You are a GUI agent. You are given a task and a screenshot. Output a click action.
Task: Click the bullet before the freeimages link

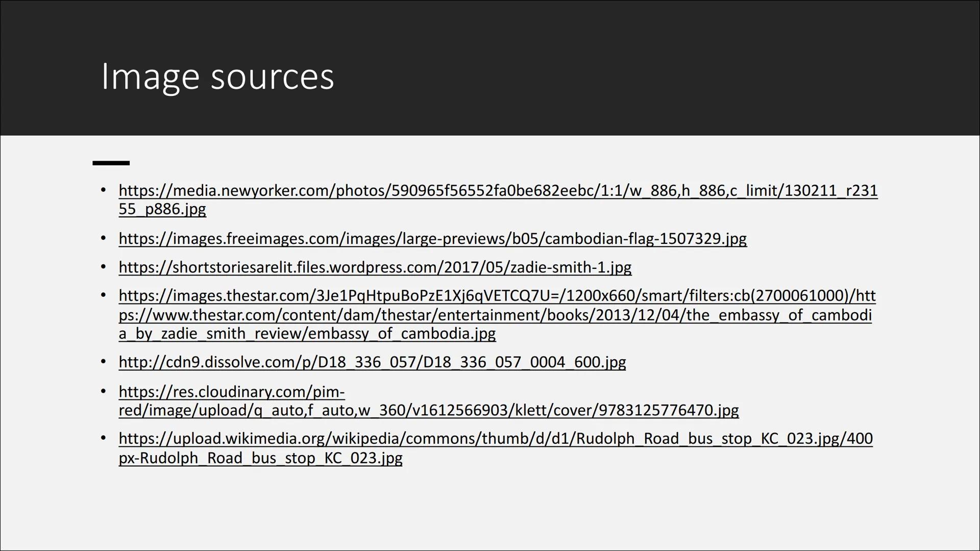point(104,239)
